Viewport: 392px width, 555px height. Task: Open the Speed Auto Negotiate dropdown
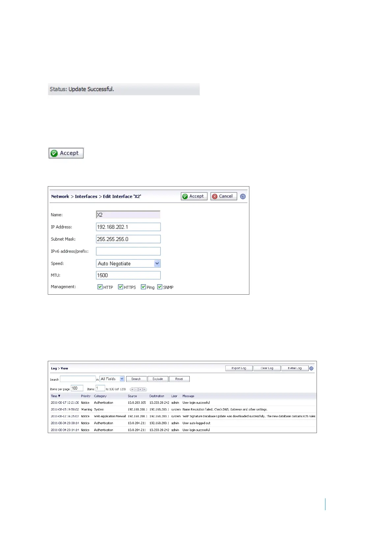[x=128, y=263]
